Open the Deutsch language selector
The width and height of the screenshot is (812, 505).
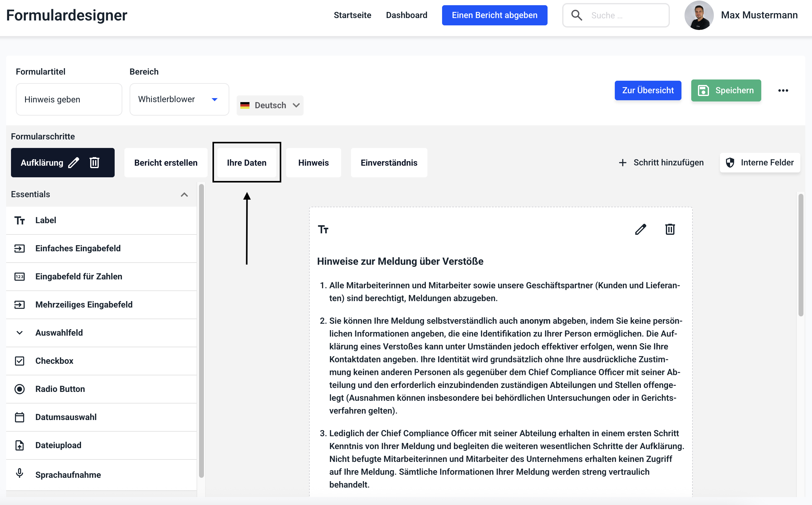(270, 105)
